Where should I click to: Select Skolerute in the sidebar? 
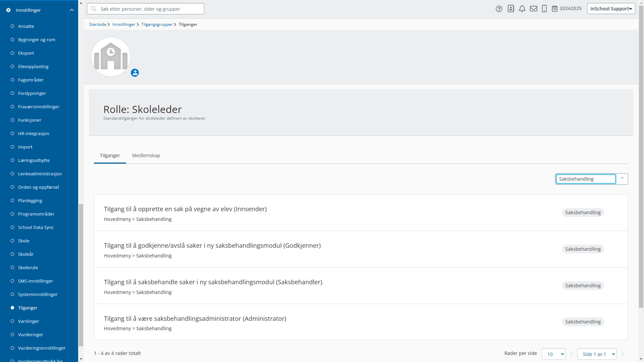(x=28, y=267)
